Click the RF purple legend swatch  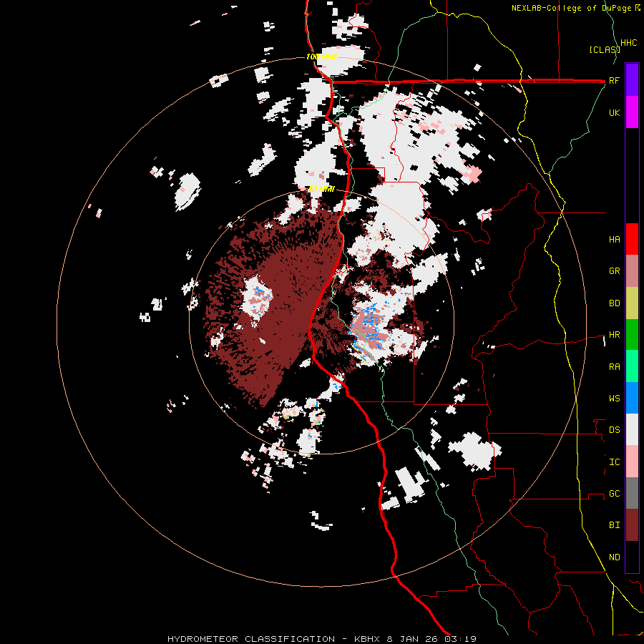[x=632, y=79]
